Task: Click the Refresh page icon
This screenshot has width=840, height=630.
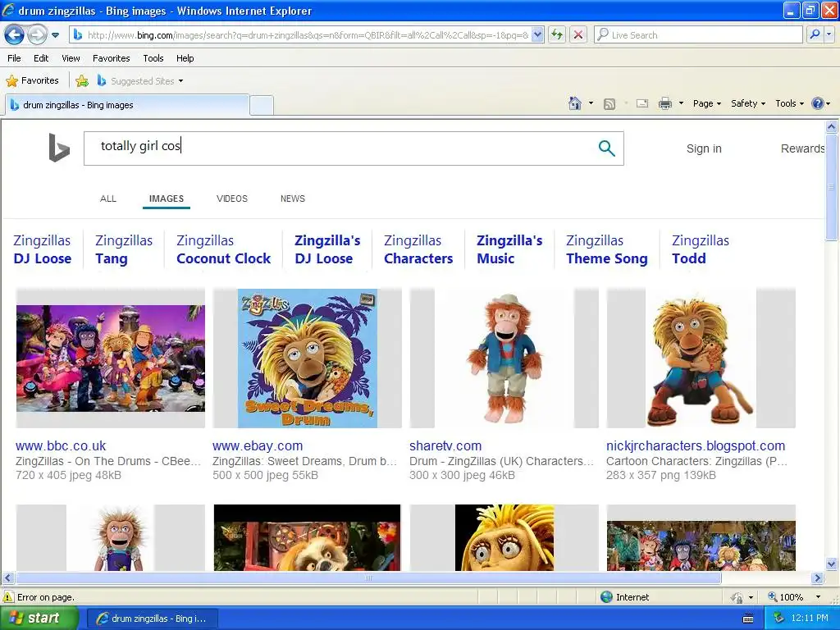Action: pos(557,35)
